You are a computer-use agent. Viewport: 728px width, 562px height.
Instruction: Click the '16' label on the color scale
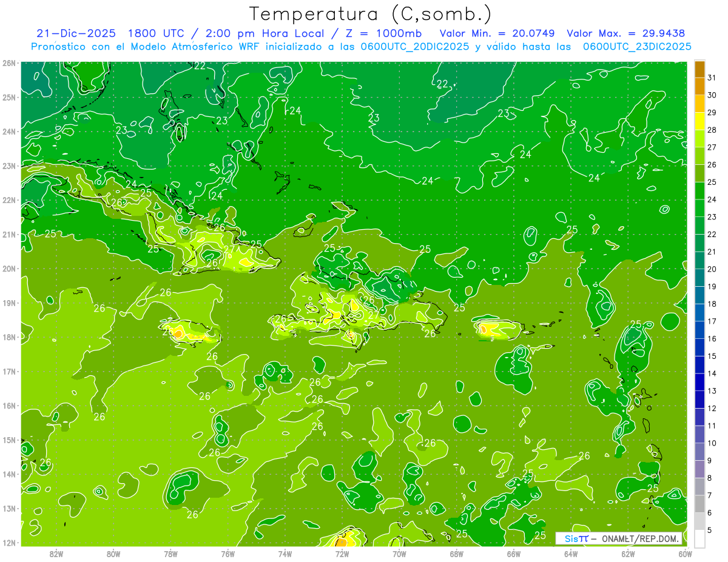coord(712,338)
